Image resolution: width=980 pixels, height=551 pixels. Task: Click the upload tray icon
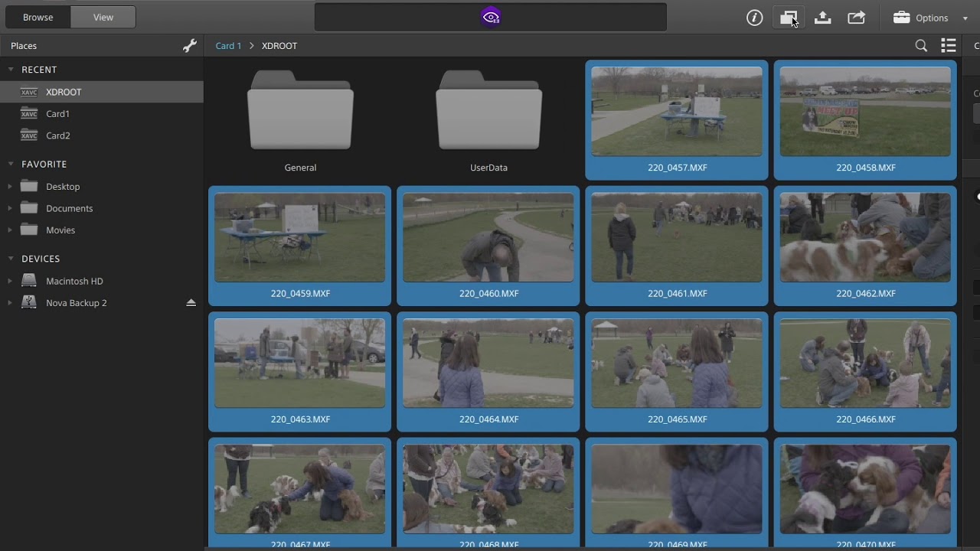click(823, 18)
